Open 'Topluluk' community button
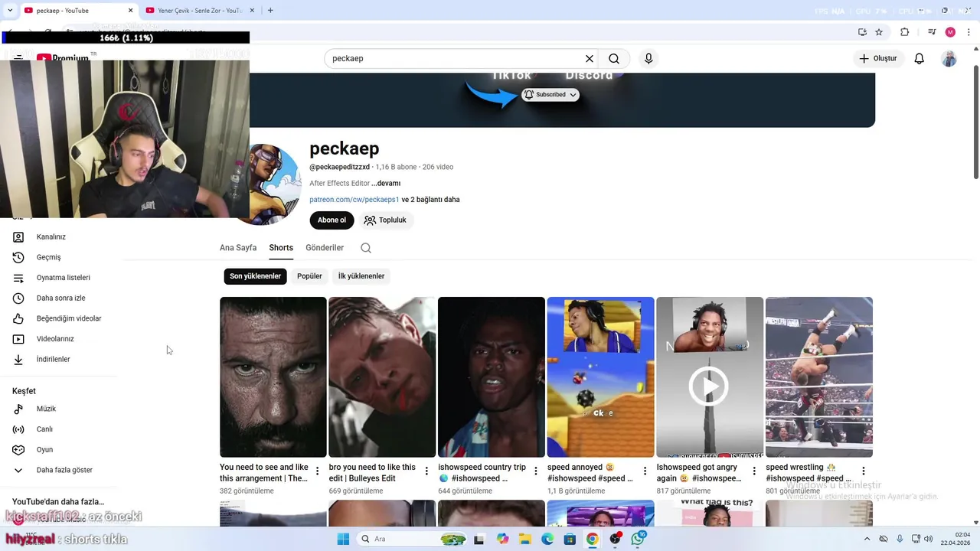The image size is (980, 551). (386, 220)
